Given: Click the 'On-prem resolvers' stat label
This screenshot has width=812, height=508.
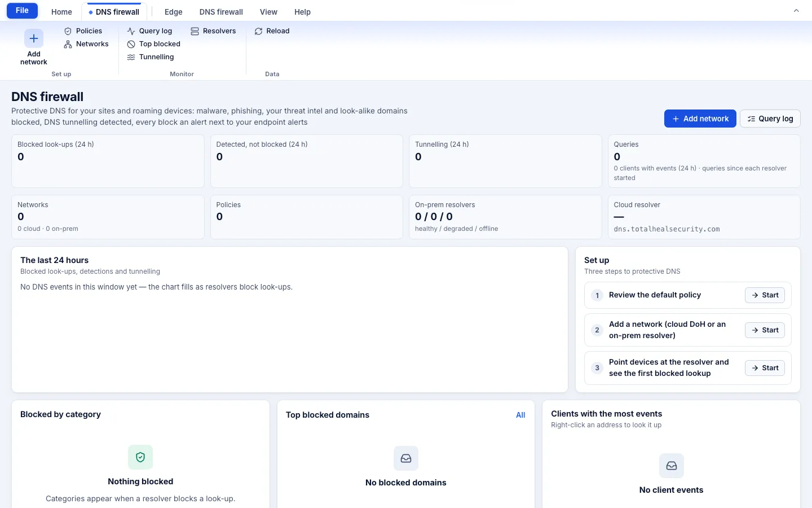Looking at the screenshot, I should [445, 205].
